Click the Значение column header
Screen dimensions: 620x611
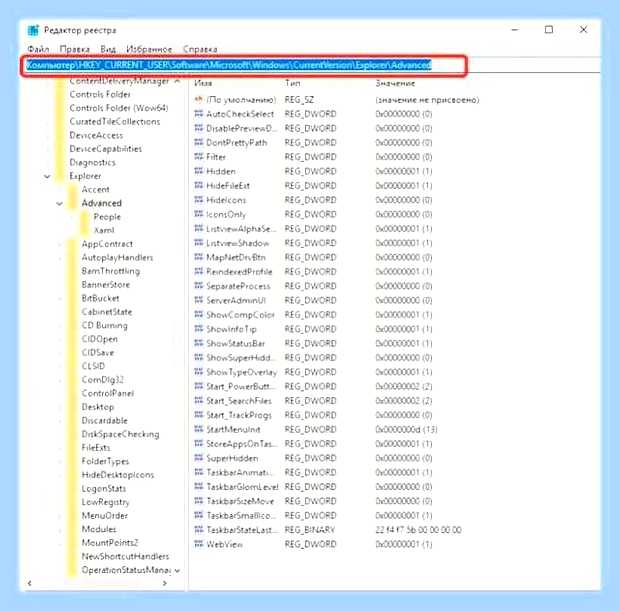395,83
